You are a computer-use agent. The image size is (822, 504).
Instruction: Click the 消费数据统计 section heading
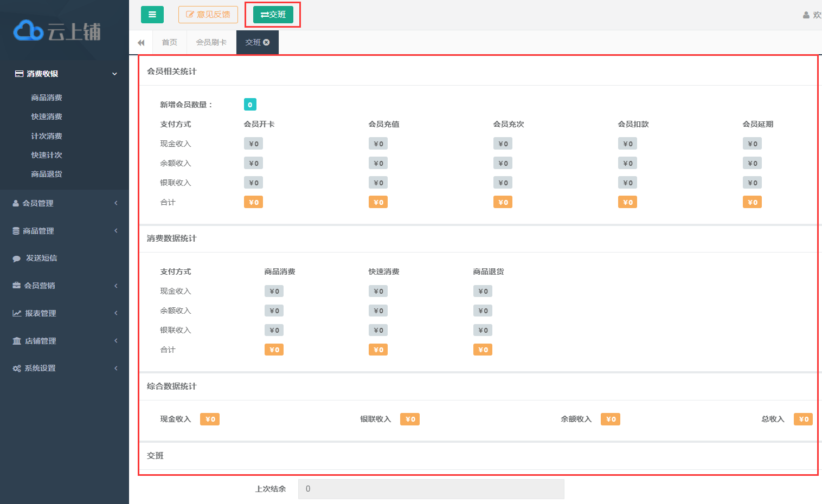tap(171, 238)
